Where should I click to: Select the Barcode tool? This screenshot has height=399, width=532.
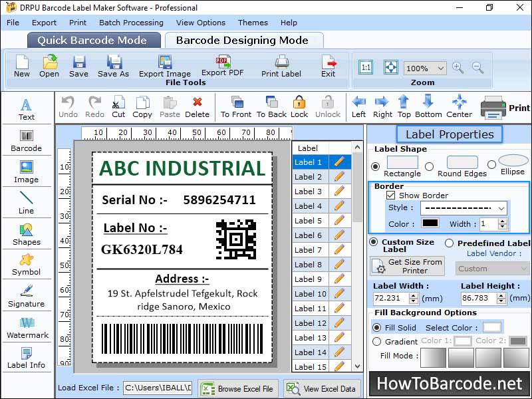coord(27,140)
